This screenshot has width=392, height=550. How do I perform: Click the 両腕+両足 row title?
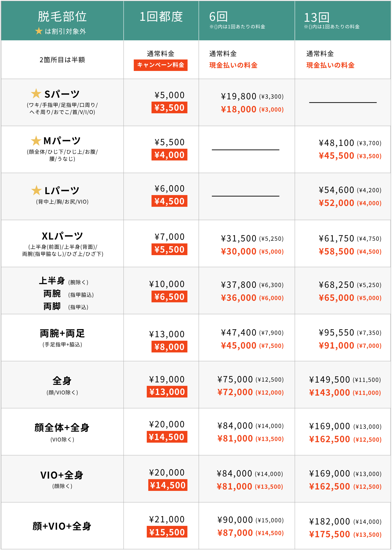click(62, 333)
